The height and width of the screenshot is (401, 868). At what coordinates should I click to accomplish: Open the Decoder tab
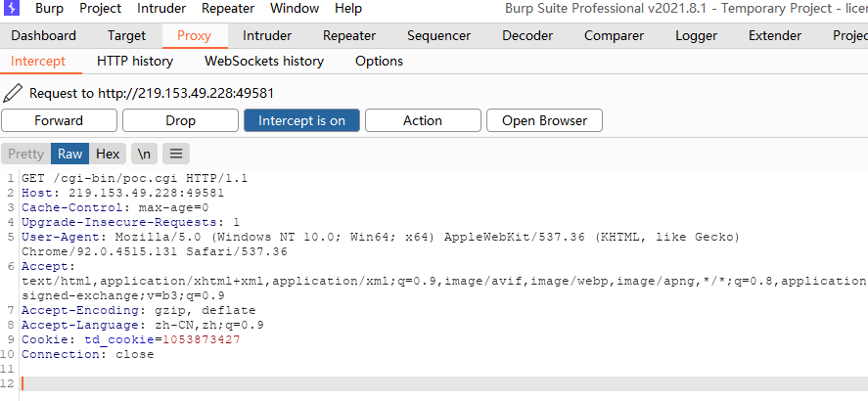click(x=527, y=36)
